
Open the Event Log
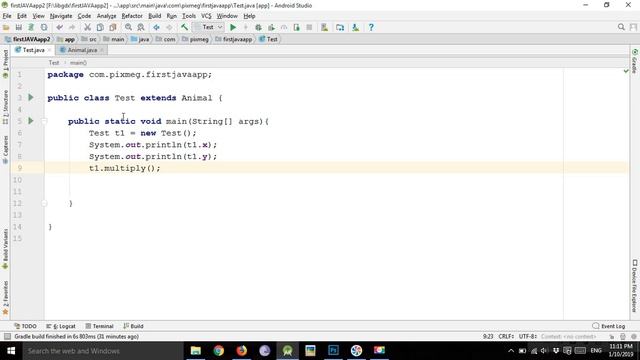tap(609, 326)
